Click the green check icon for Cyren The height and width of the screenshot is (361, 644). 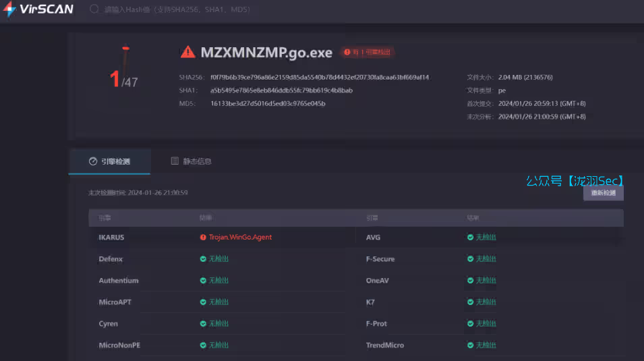(x=203, y=324)
